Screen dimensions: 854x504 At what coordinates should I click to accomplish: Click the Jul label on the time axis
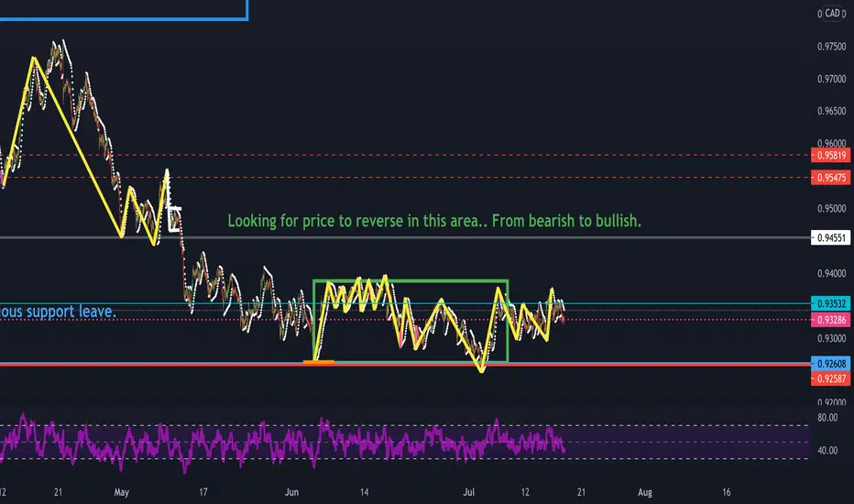coord(469,492)
